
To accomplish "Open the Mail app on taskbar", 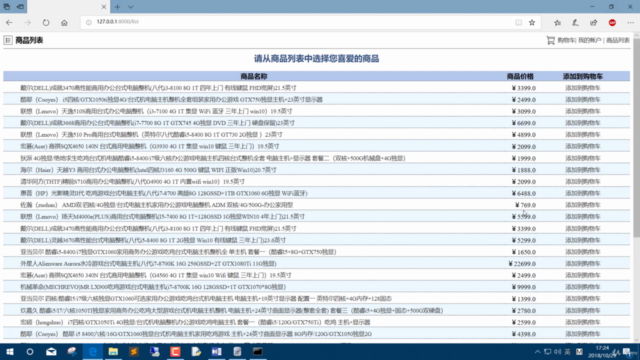I will (51, 351).
